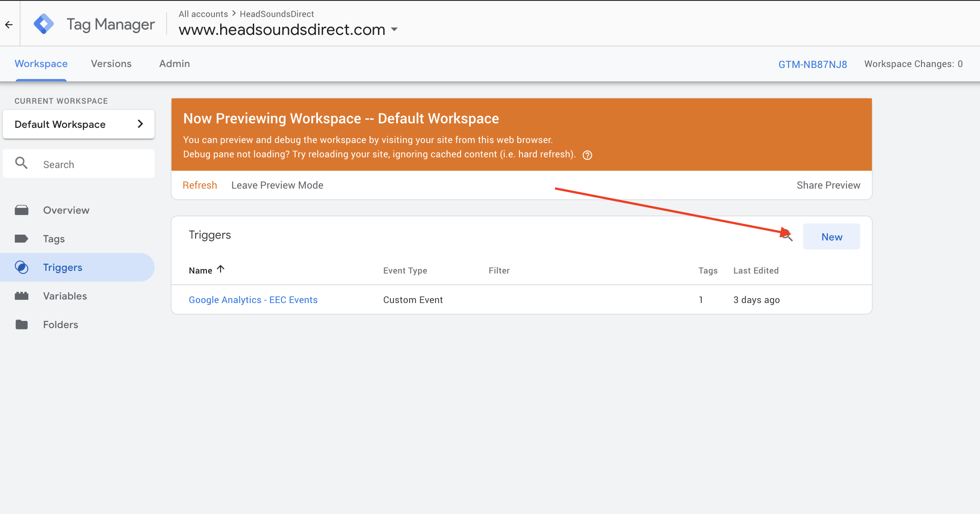Click the Variables brick icon
This screenshot has height=514, width=980.
tap(21, 296)
